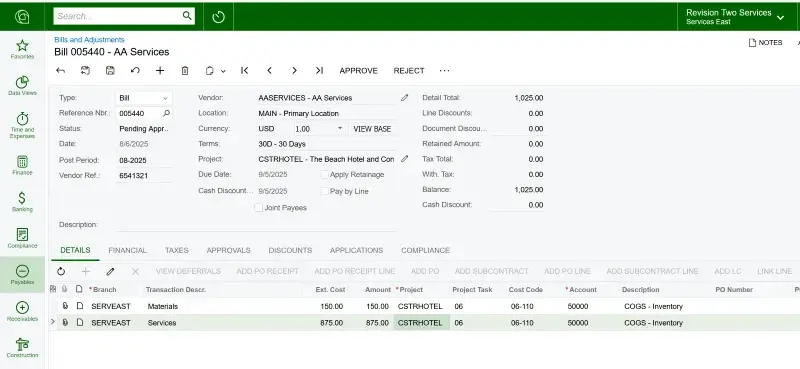The width and height of the screenshot is (800, 369).
Task: Open the Type dropdown
Action: point(165,98)
